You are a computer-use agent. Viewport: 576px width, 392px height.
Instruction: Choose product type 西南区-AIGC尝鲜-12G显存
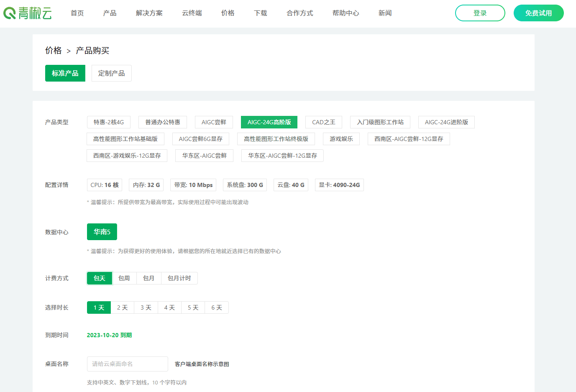tap(409, 139)
